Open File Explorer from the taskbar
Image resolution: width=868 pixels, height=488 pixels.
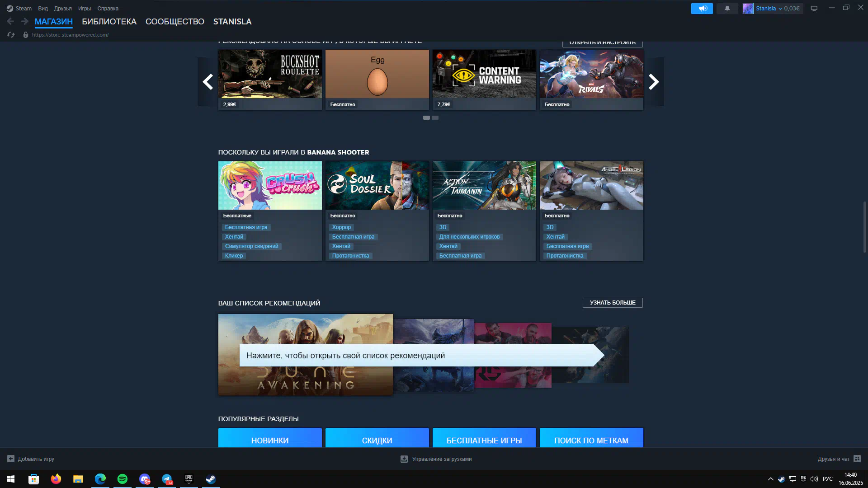coord(78,479)
